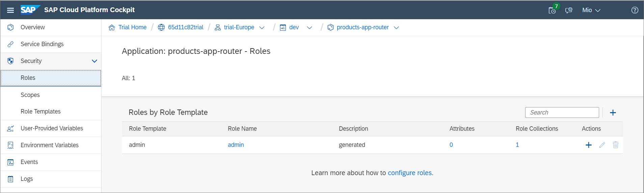Open the help question mark icon
Image resolution: width=644 pixels, height=193 pixels.
pos(635,10)
